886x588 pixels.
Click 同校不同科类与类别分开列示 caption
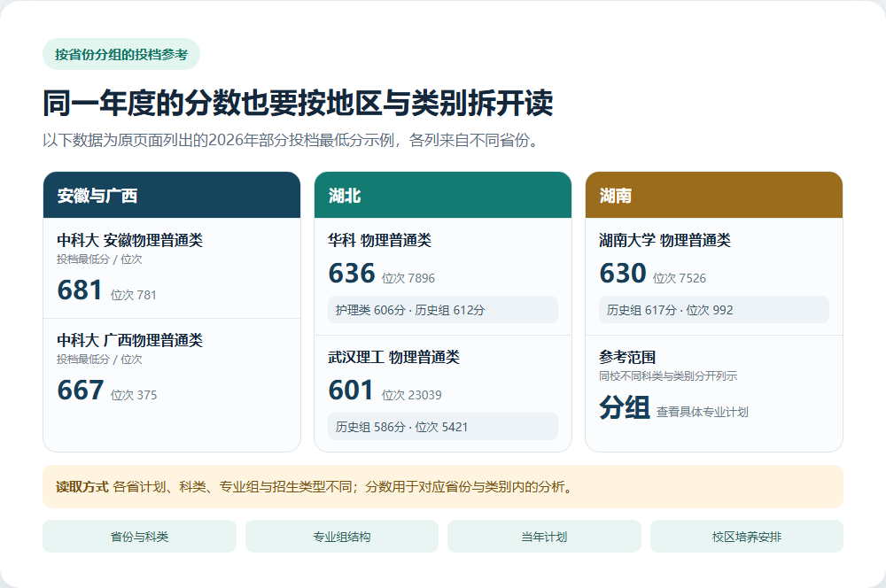click(x=668, y=375)
